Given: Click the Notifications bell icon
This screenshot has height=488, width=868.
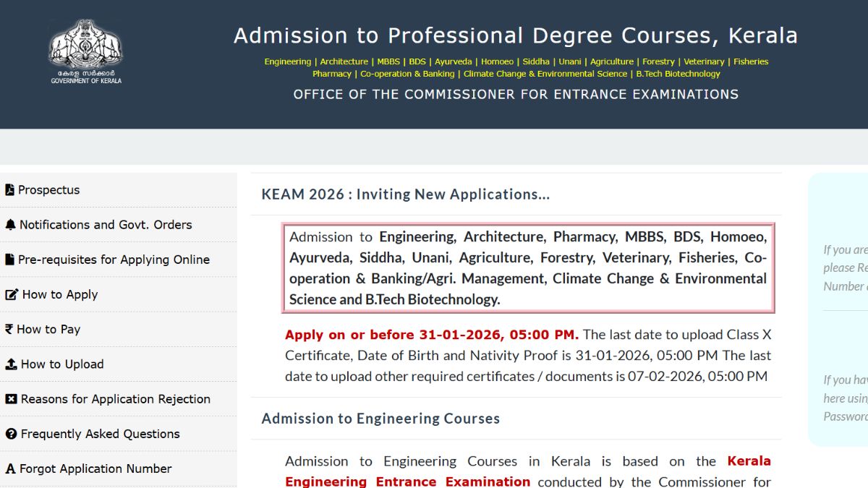Looking at the screenshot, I should 10,225.
